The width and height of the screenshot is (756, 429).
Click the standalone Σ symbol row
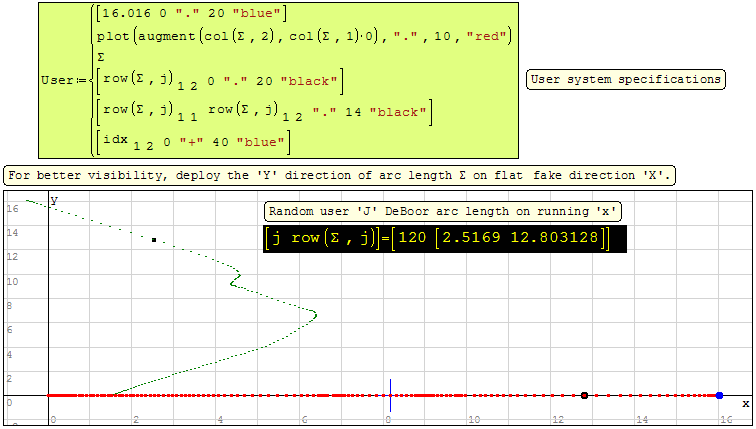[x=101, y=58]
